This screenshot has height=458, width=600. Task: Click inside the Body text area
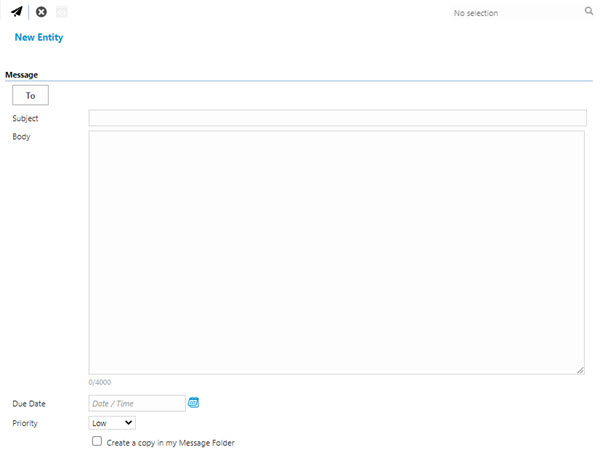point(337,252)
